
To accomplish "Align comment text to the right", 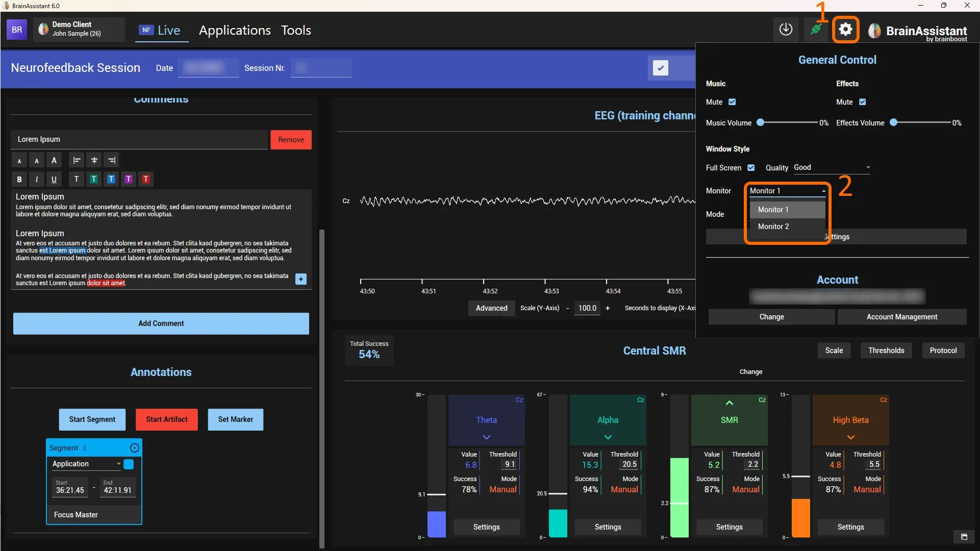I will point(111,160).
